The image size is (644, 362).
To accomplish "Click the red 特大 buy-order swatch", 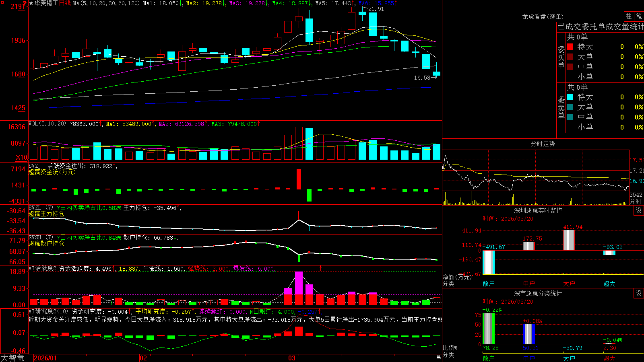I will click(x=570, y=47).
